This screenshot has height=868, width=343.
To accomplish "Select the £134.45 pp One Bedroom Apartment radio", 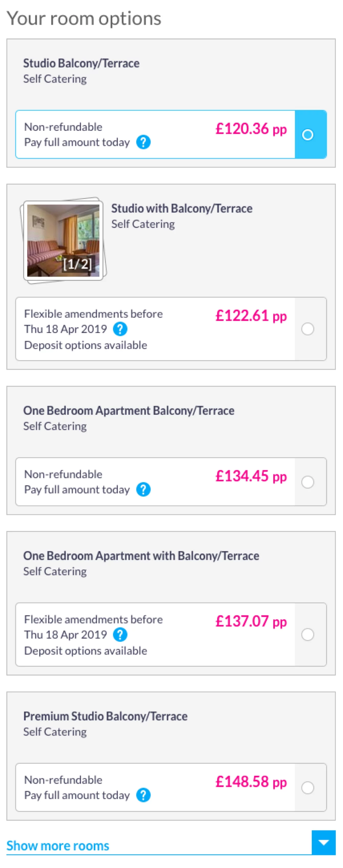I will coord(307,482).
